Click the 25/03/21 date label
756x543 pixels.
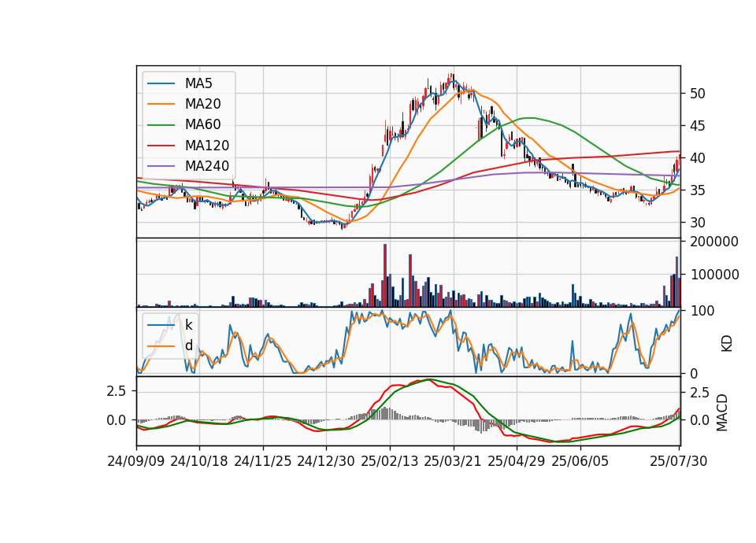click(x=453, y=461)
